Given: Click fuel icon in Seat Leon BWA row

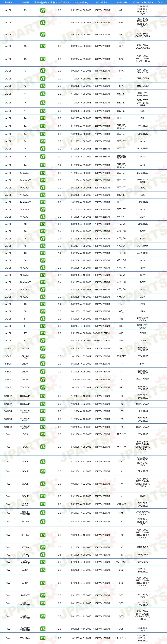Looking at the screenshot, I should (x=43, y=364).
